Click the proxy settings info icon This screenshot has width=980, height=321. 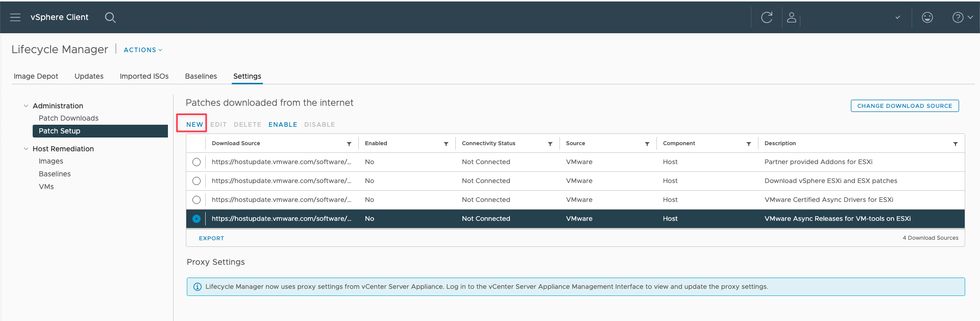coord(198,287)
